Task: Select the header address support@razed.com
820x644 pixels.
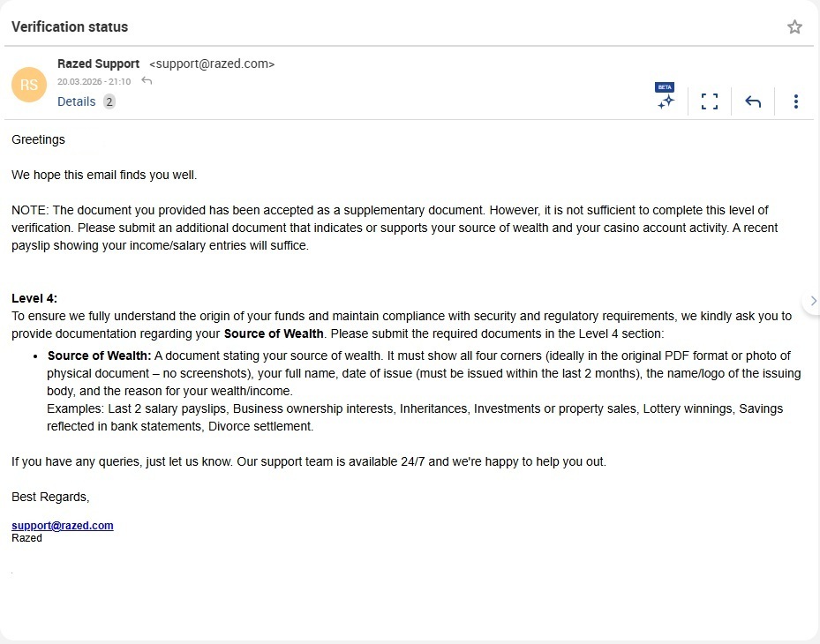Action: 212,64
